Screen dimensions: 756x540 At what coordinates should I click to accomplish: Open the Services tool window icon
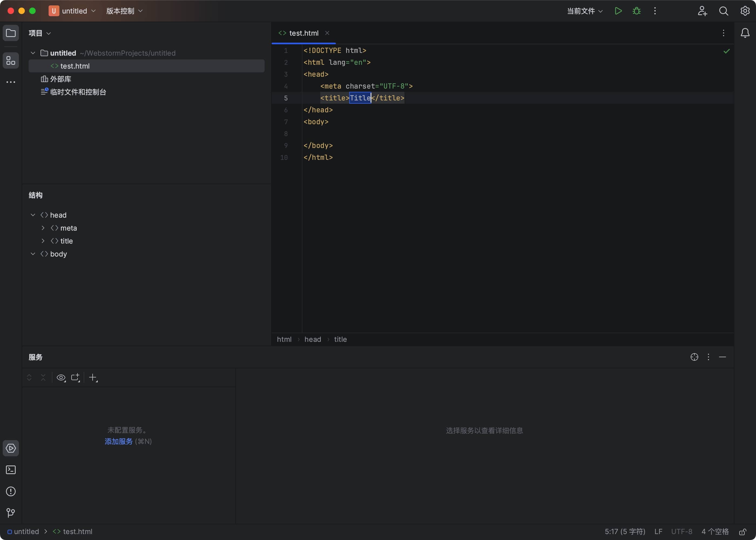11,448
